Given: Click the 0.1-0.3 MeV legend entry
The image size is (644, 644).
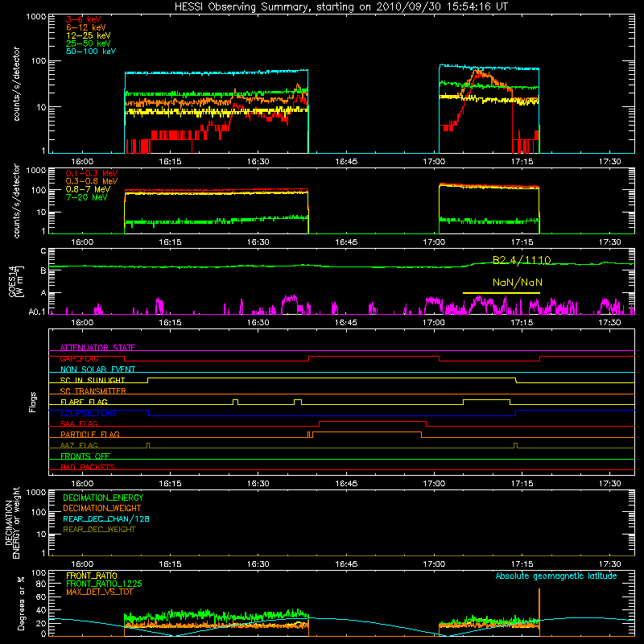Looking at the screenshot, I should (92, 173).
